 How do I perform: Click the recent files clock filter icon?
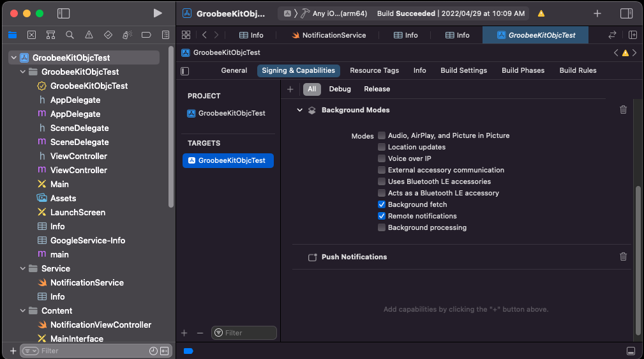coord(153,351)
